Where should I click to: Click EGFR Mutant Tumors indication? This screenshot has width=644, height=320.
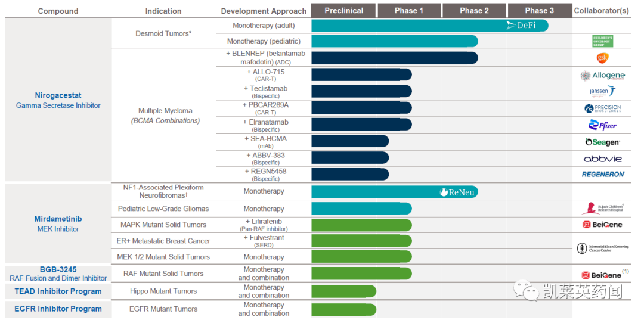click(163, 309)
